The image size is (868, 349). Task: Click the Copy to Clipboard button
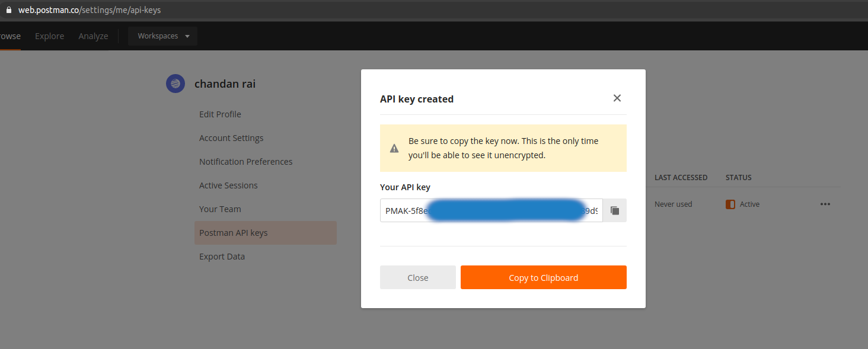coord(544,277)
